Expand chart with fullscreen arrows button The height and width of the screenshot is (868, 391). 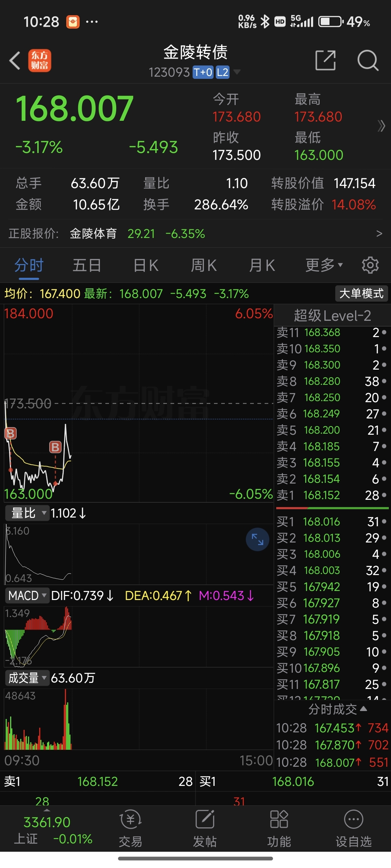coord(257,540)
